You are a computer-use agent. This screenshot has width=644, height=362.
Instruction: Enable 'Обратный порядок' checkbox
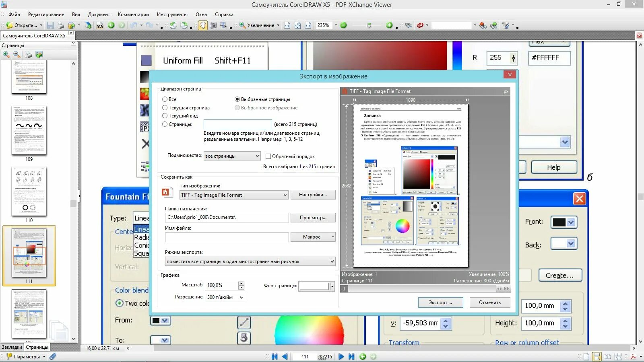[x=268, y=156]
